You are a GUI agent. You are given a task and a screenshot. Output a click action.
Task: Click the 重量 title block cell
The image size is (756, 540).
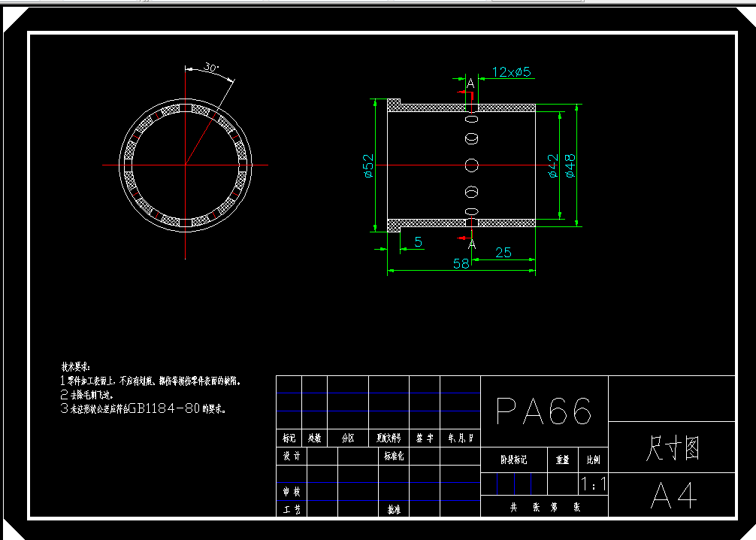coord(563,460)
